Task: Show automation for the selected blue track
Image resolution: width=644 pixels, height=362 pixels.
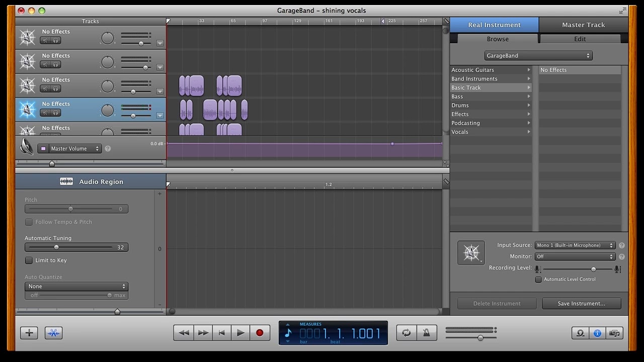Action: pyautogui.click(x=160, y=116)
